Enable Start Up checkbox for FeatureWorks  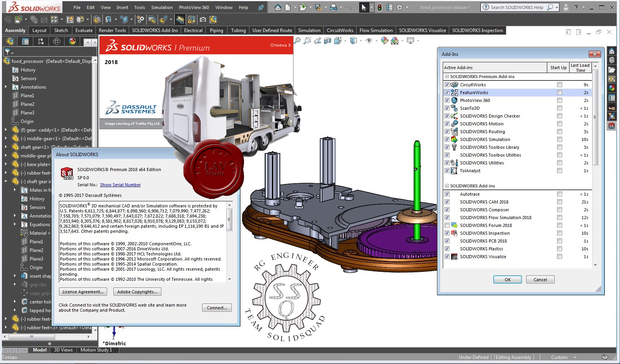tap(559, 93)
